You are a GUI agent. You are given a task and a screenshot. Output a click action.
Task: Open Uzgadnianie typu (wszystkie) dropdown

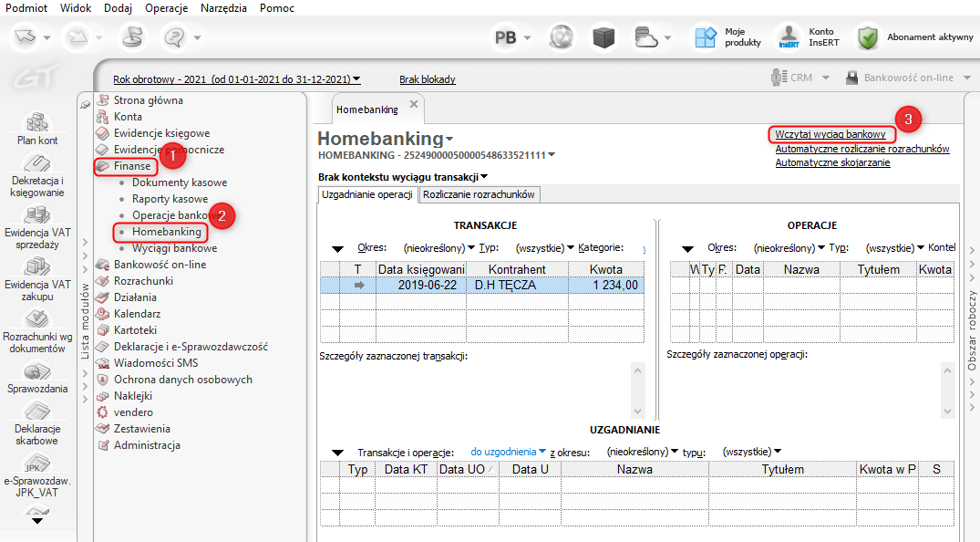coord(752,452)
